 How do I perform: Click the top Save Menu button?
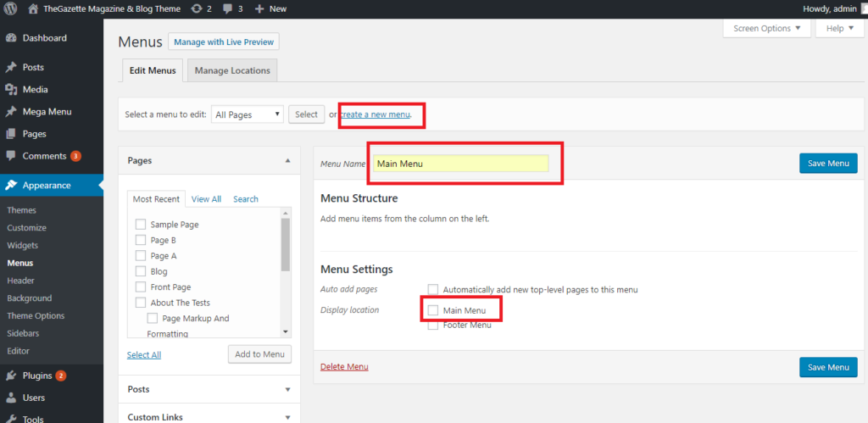[x=827, y=164]
